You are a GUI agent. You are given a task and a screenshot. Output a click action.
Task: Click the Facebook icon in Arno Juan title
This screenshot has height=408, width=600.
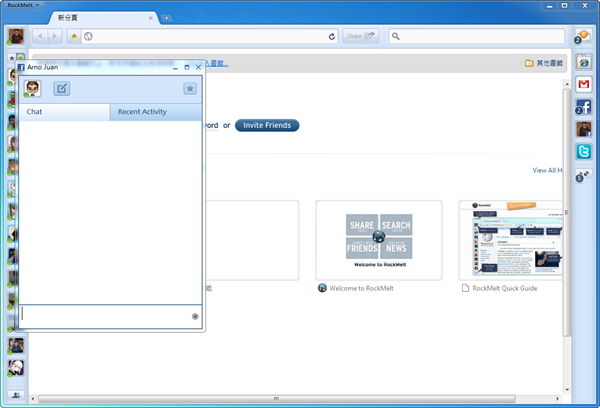21,67
